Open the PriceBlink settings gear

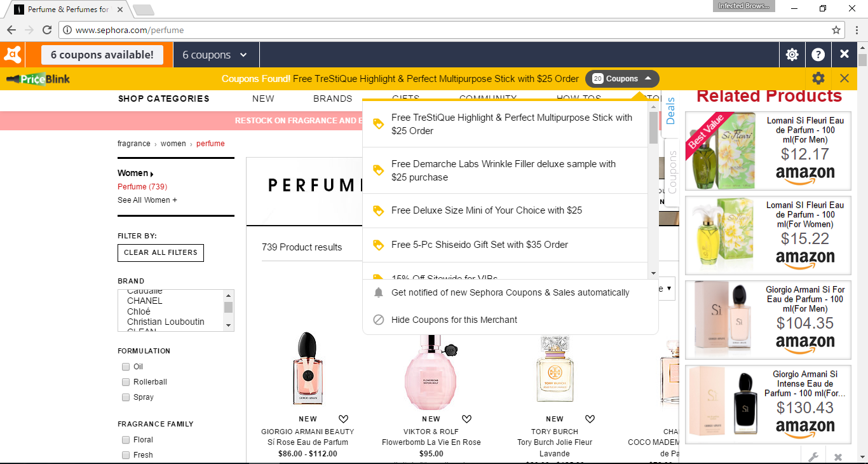[x=818, y=78]
